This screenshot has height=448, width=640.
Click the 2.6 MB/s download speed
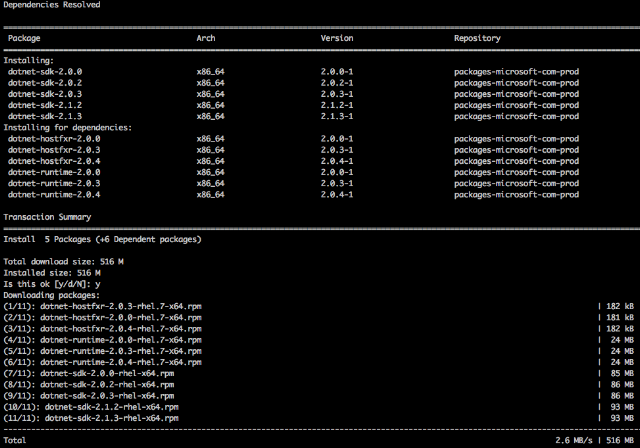tap(573, 441)
